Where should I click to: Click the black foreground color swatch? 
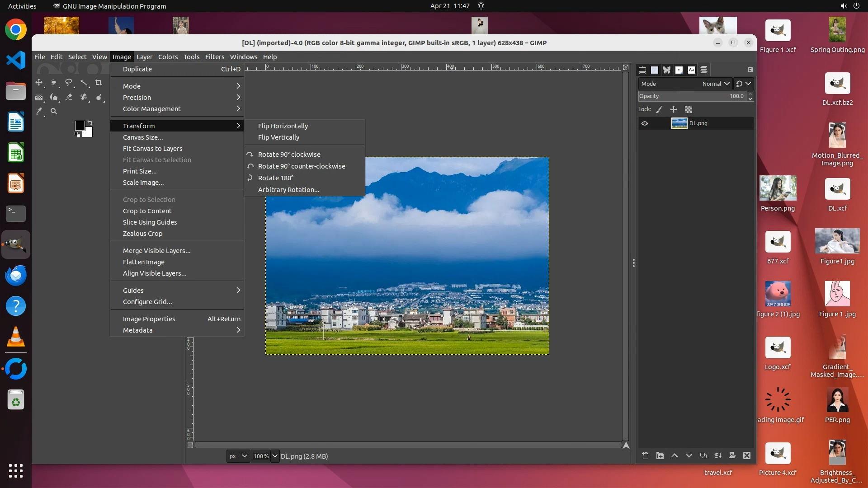[80, 126]
